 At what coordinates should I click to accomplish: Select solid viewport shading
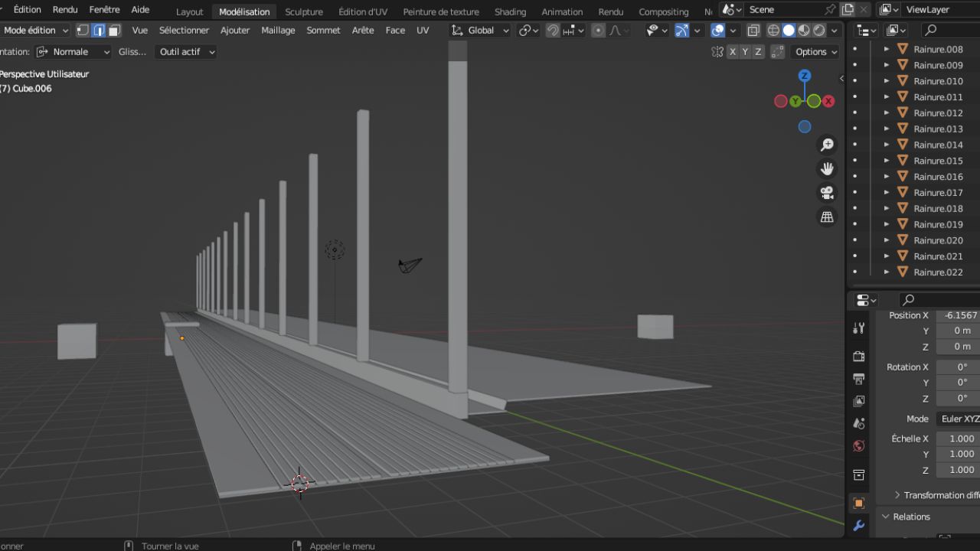click(789, 31)
